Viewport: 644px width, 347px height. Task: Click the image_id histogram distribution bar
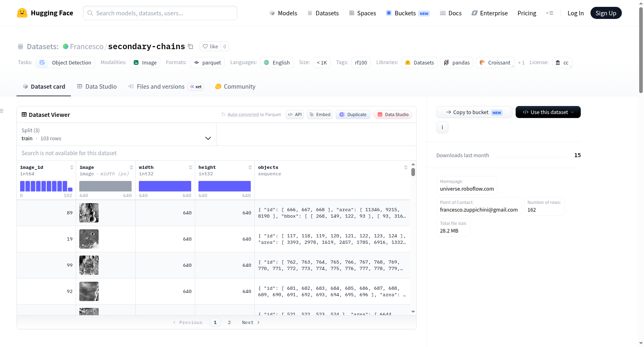[x=46, y=186]
